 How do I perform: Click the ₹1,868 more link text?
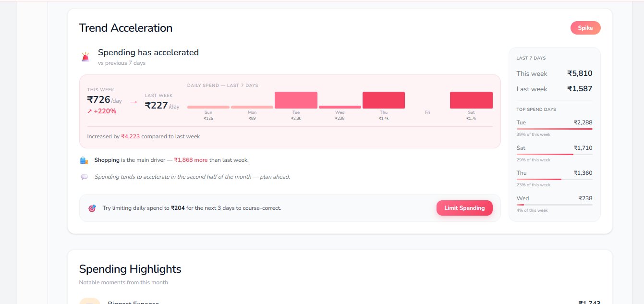point(191,160)
